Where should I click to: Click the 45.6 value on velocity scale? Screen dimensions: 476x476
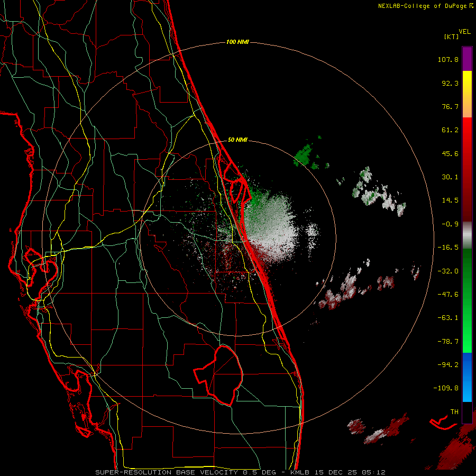click(450, 153)
